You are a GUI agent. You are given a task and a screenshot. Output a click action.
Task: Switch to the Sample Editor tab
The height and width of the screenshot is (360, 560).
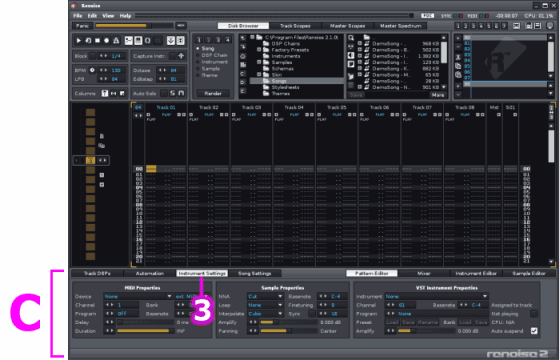click(529, 273)
